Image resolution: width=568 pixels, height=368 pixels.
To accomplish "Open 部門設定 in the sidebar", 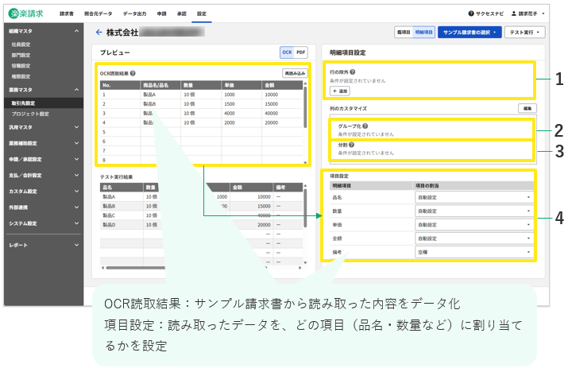I will point(21,55).
